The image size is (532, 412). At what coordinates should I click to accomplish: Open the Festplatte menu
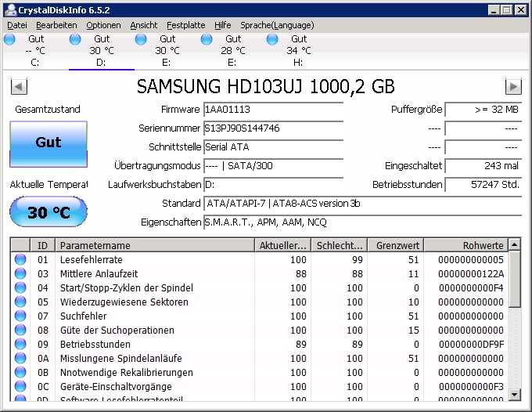[x=186, y=26]
